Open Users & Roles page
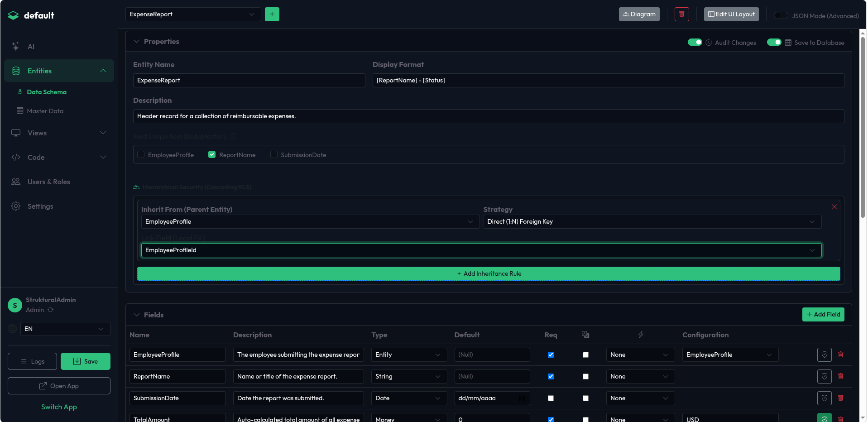 59,182
